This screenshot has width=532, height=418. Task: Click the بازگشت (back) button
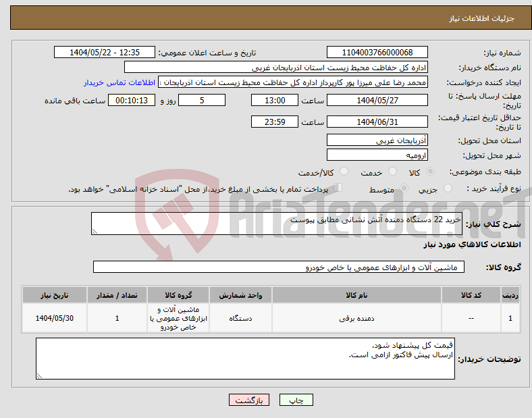point(249,400)
